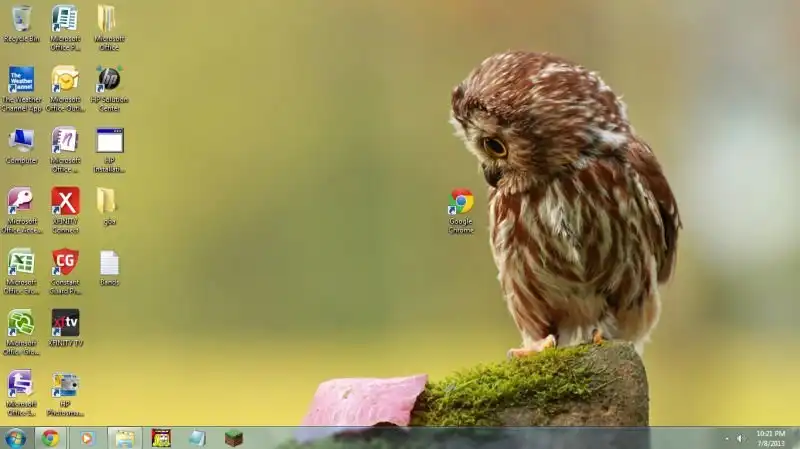Select the Microsoft Office Excel shortcut
Viewport: 800px width, 449px height.
[x=21, y=262]
